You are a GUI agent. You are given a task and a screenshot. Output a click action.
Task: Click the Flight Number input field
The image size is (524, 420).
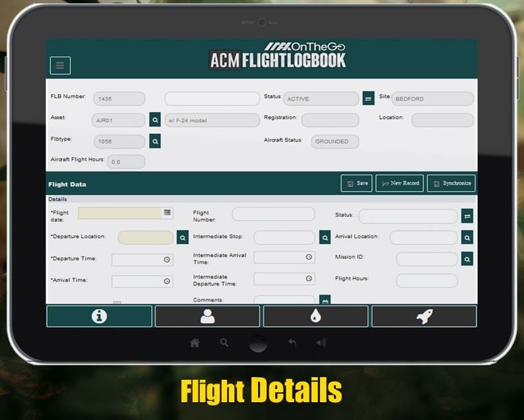pos(273,214)
